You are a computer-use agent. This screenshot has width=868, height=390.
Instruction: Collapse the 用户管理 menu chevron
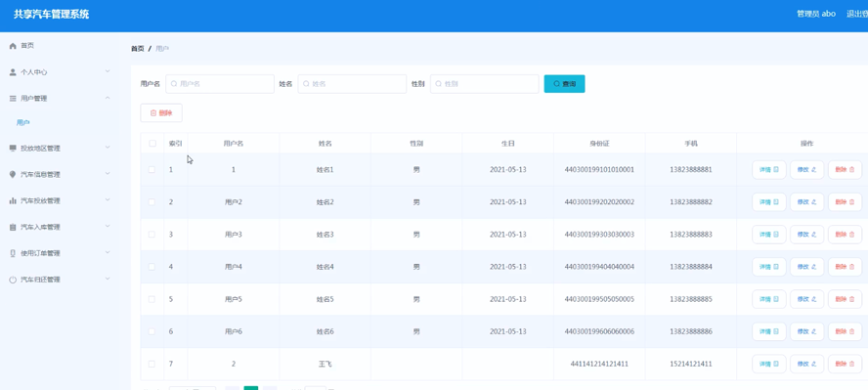coord(108,98)
